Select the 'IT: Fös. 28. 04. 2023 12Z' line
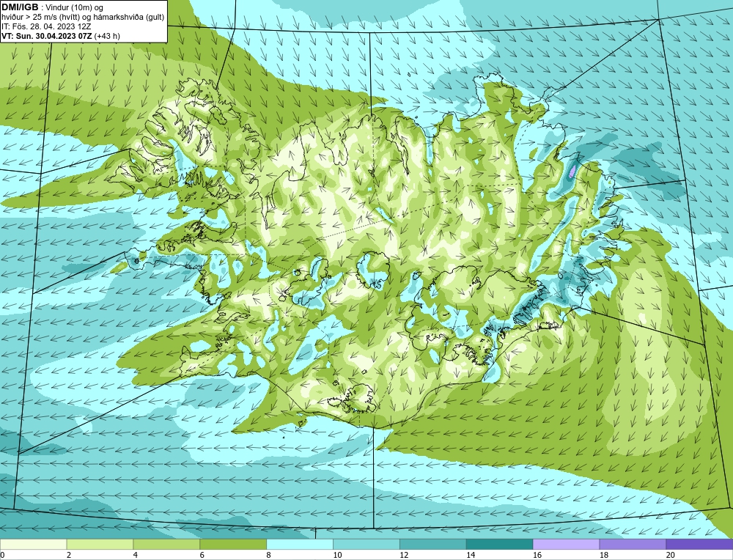This screenshot has width=733, height=560. [x=46, y=26]
